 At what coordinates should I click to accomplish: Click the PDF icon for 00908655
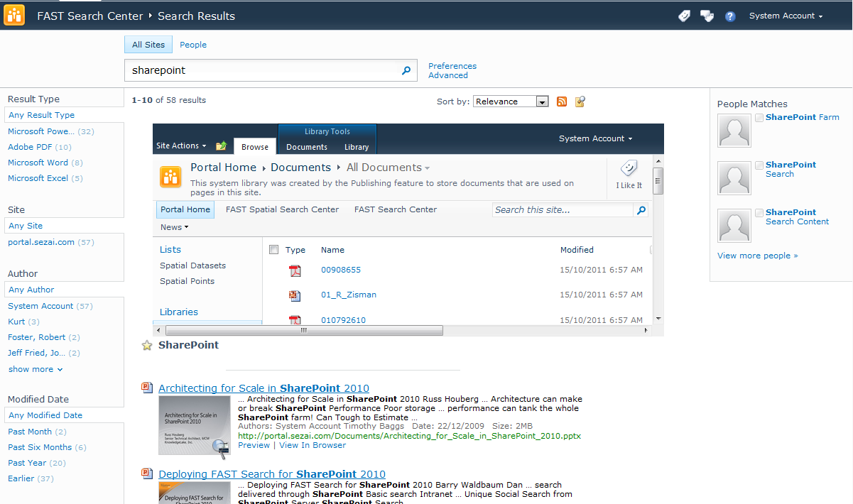click(x=295, y=270)
